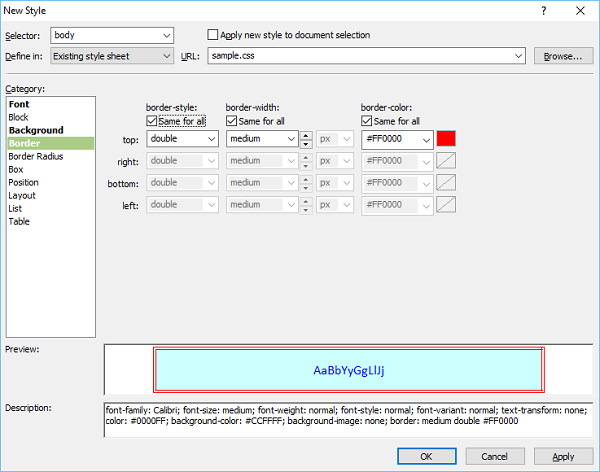The width and height of the screenshot is (600, 472).
Task: Confirm the style with OK button
Action: tap(427, 456)
